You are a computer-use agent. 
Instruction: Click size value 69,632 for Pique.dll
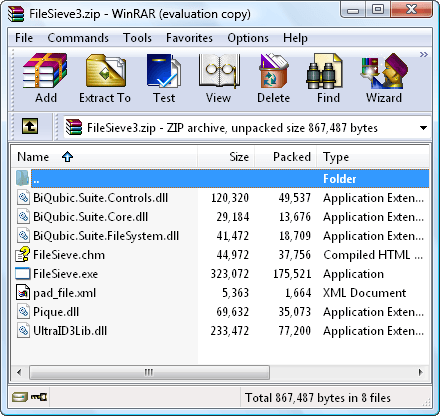click(x=233, y=312)
